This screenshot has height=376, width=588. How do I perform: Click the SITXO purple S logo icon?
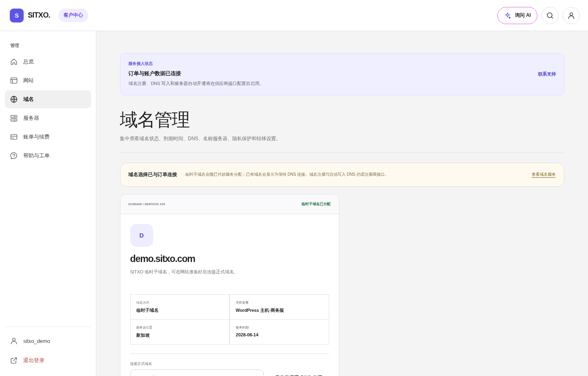coord(17,16)
